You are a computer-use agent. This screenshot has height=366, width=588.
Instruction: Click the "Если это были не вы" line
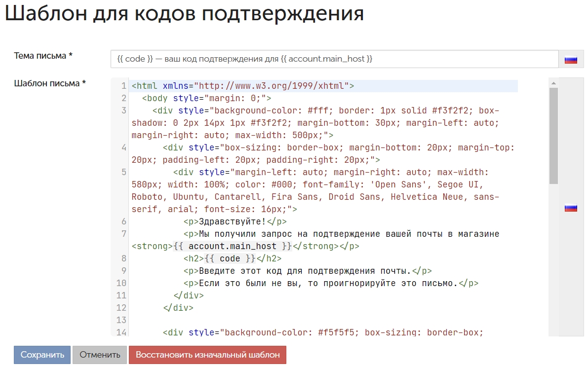click(x=331, y=283)
